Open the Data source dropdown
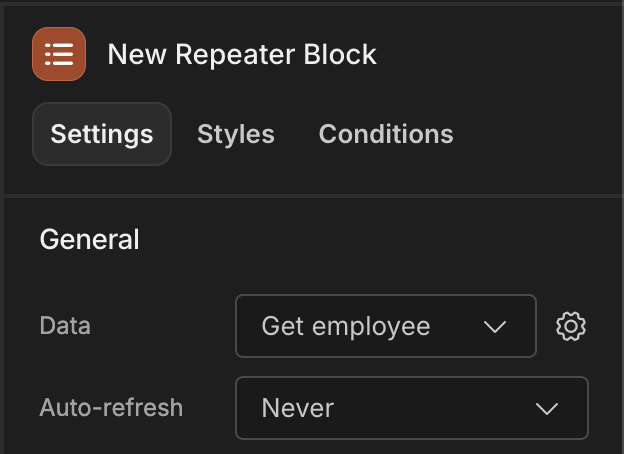This screenshot has height=454, width=624. 386,326
